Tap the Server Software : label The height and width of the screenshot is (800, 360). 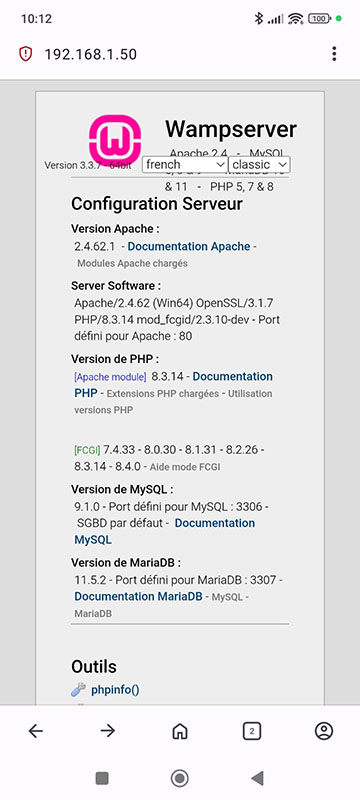116,286
